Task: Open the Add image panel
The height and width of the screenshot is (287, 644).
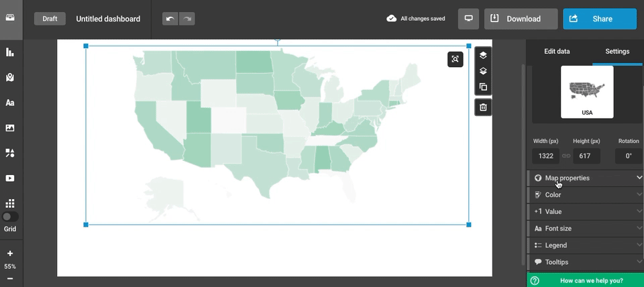Action: click(x=10, y=128)
